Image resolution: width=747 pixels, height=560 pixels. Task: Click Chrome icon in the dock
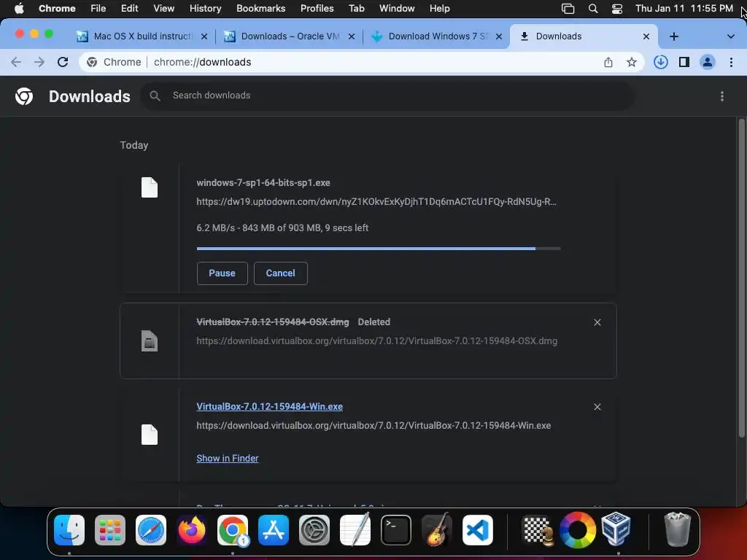(233, 530)
